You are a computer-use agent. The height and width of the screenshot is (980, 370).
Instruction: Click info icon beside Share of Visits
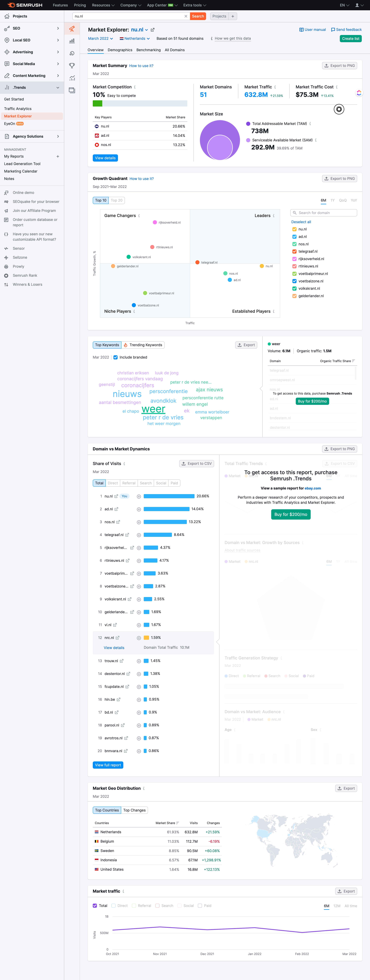click(x=124, y=464)
